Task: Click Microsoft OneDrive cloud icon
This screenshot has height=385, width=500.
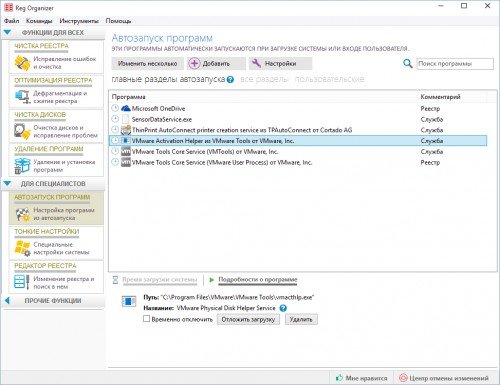Action: click(x=126, y=108)
